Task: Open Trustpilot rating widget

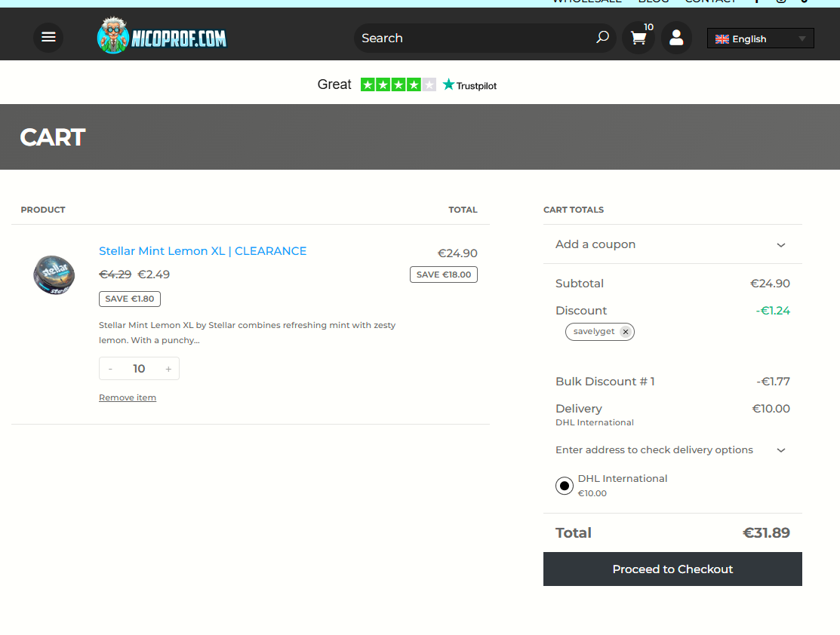Action: click(407, 84)
